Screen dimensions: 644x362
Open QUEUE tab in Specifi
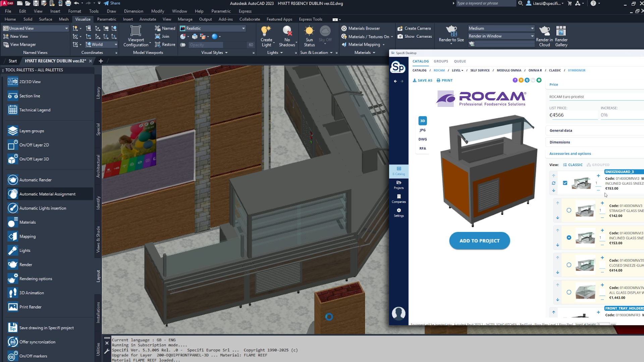click(x=460, y=61)
